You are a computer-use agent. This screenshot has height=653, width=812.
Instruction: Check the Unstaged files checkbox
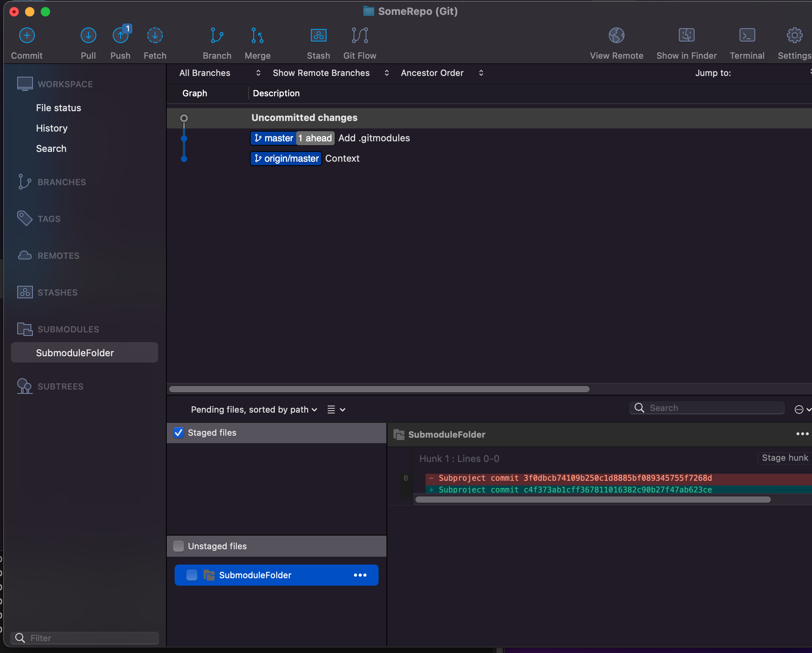179,546
